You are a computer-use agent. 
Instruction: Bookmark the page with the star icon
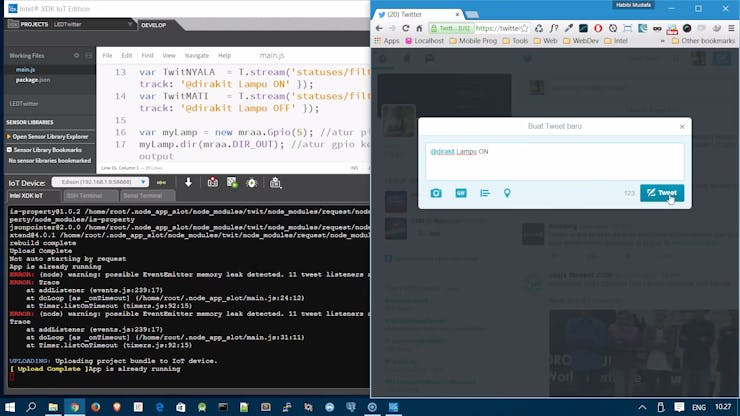pos(524,28)
